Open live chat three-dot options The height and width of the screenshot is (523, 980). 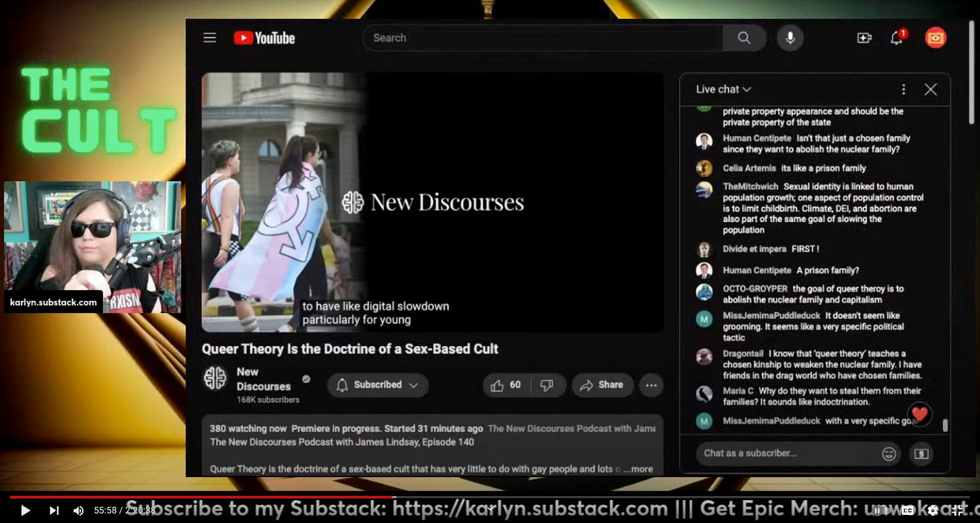pyautogui.click(x=903, y=90)
